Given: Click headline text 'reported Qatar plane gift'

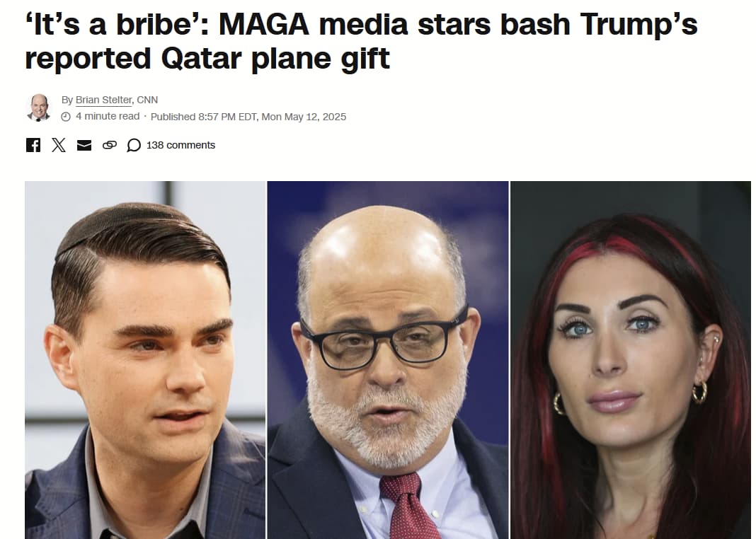Looking at the screenshot, I should (x=207, y=58).
